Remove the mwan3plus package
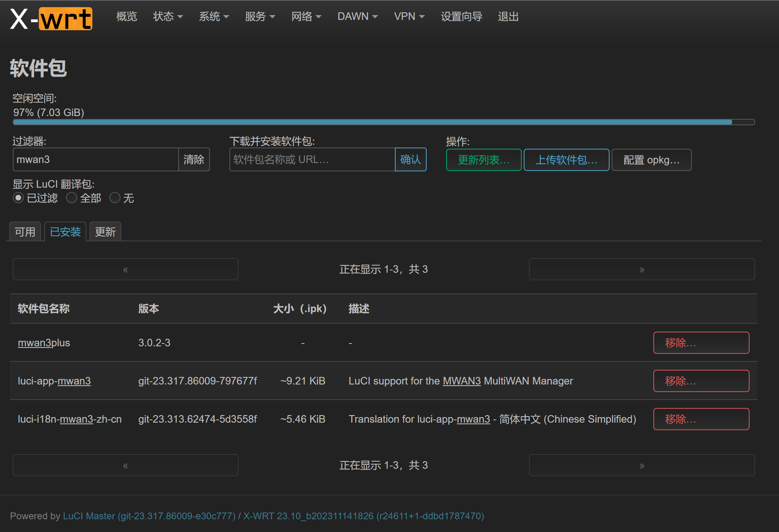The width and height of the screenshot is (779, 532). pyautogui.click(x=701, y=342)
